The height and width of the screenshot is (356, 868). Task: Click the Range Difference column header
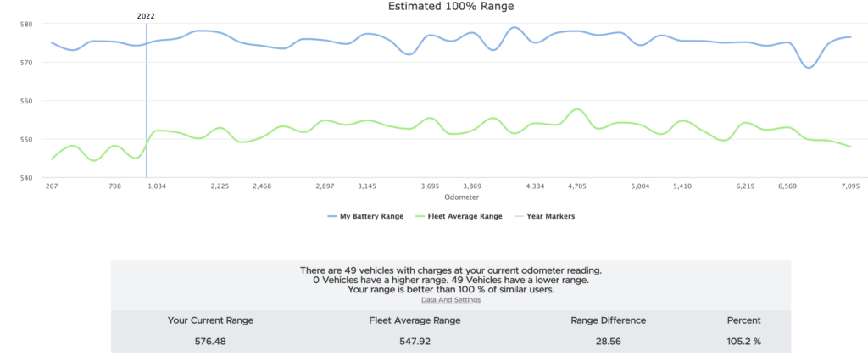coord(609,320)
